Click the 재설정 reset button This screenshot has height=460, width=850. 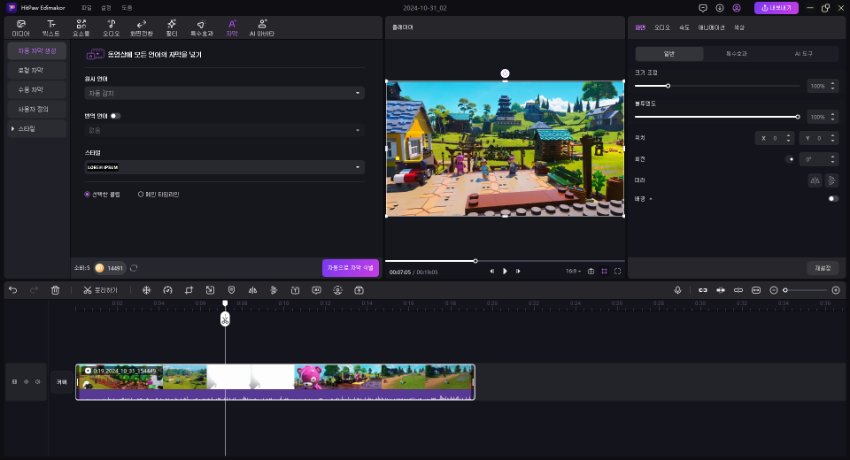(x=821, y=268)
